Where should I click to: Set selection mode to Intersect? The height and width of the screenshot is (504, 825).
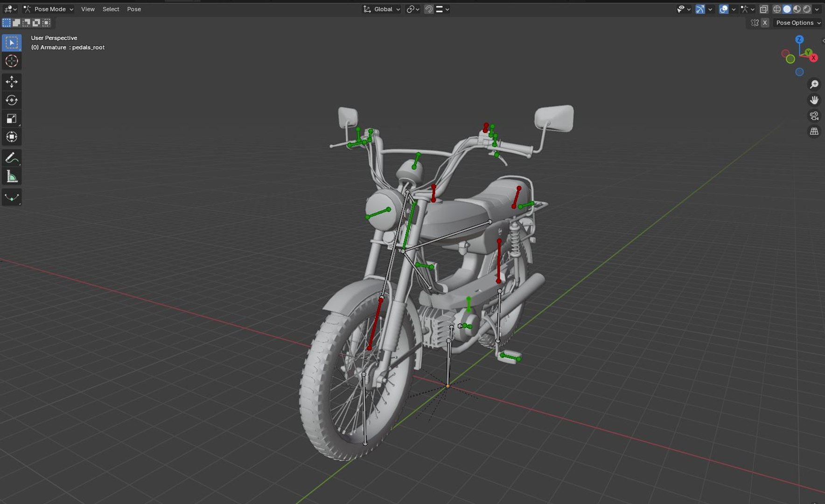46,22
